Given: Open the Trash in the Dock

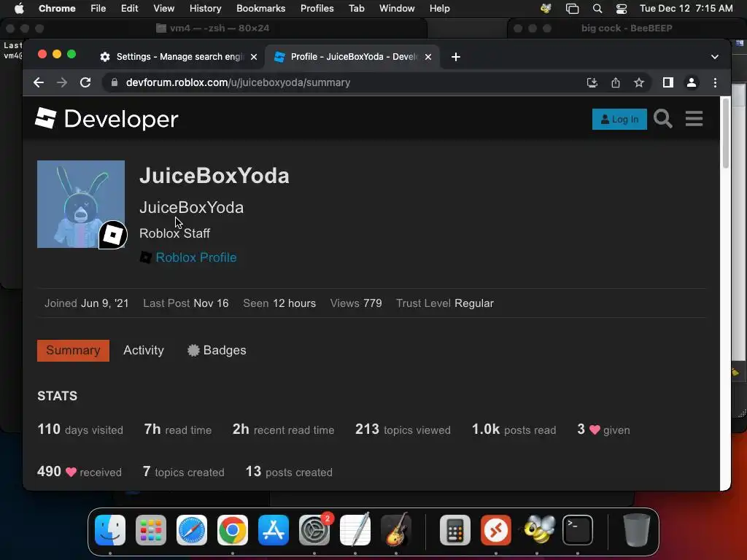Looking at the screenshot, I should click(636, 530).
